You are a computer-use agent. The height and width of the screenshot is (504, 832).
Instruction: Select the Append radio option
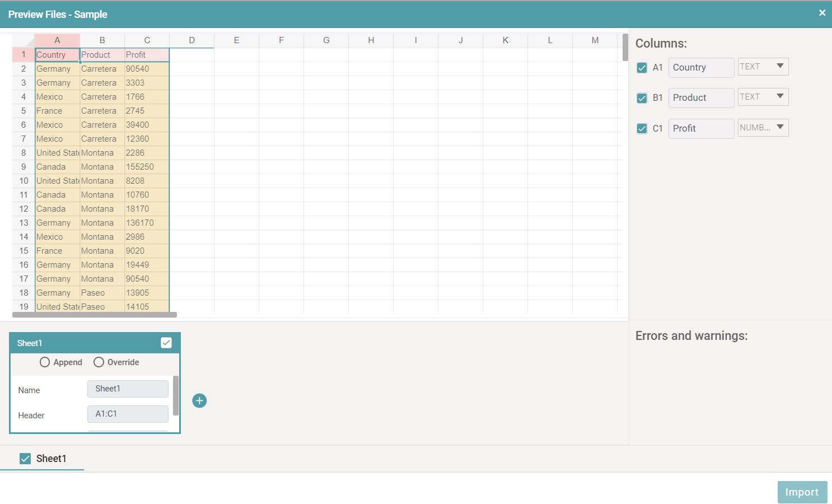coord(45,362)
